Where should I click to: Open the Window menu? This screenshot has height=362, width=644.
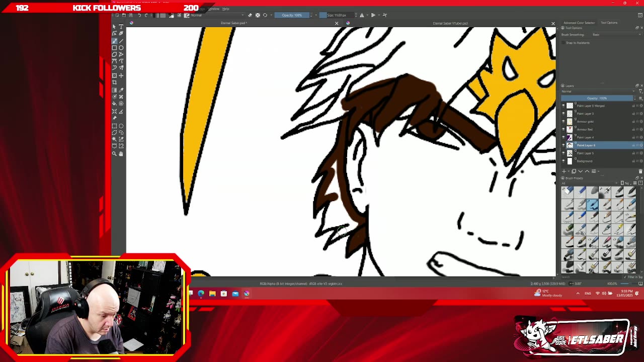point(214,9)
